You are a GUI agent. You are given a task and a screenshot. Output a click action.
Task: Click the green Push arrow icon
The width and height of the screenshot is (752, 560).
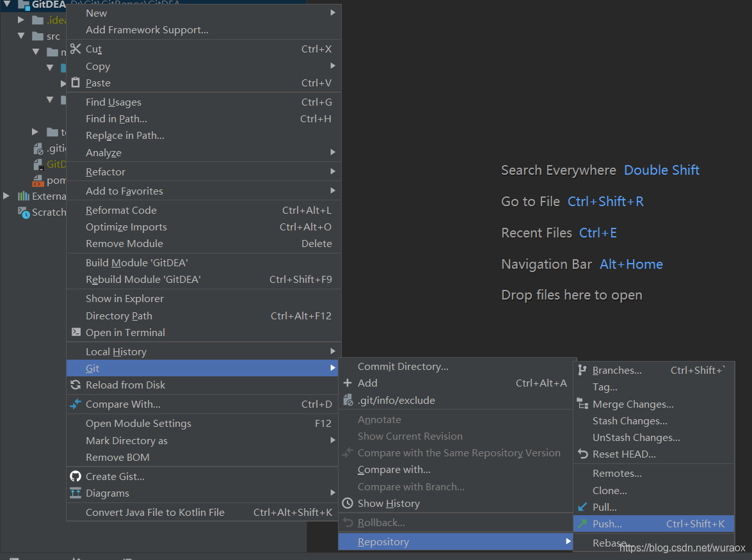click(582, 524)
